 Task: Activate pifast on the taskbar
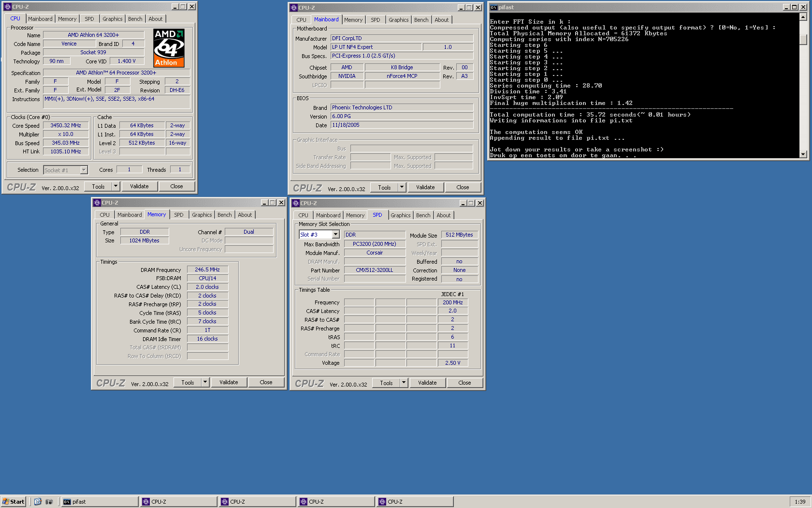(100, 502)
